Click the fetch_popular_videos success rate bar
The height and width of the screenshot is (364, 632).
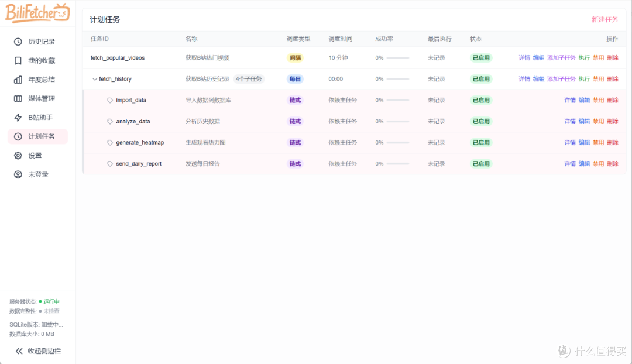coord(397,58)
